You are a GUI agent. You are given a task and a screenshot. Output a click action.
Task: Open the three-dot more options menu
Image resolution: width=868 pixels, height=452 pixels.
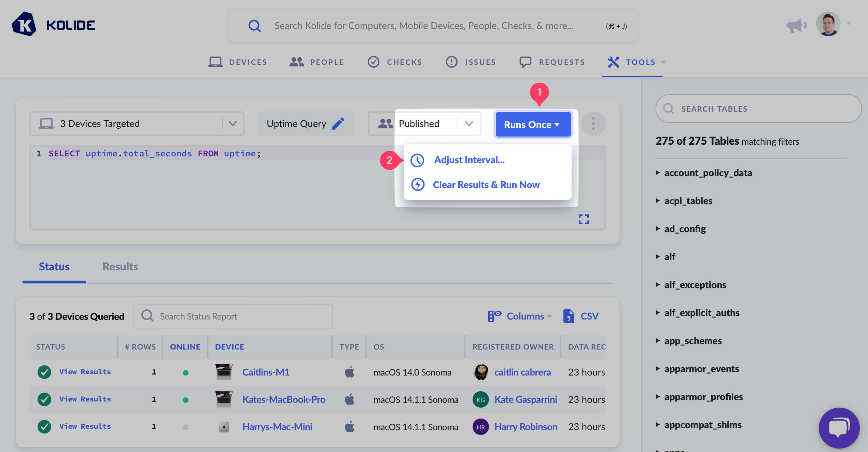(593, 124)
